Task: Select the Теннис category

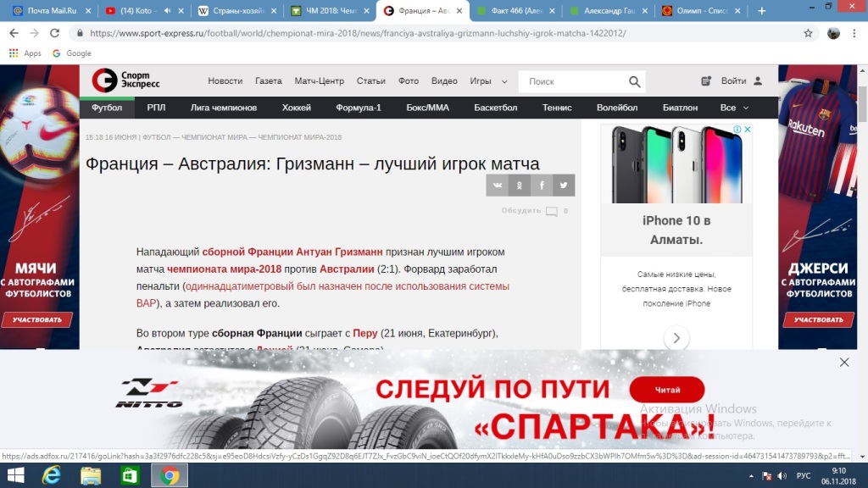Action: (557, 108)
